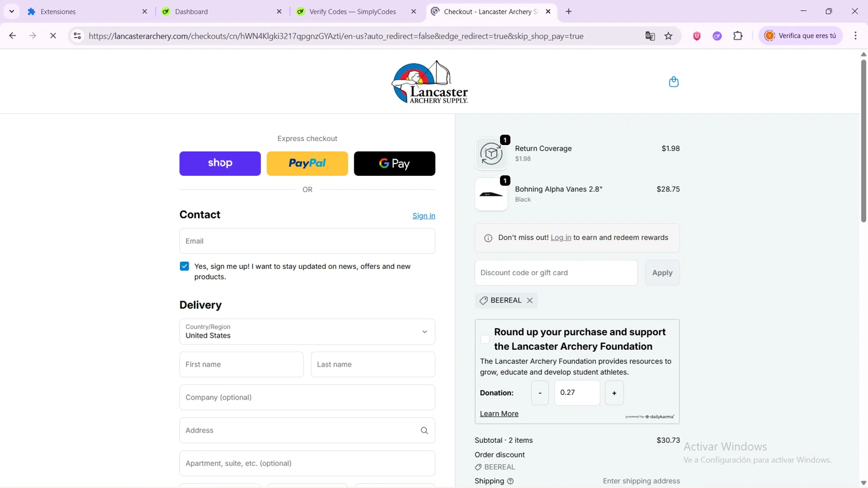
Task: Open the Chrome three-dot menu
Action: (x=855, y=36)
